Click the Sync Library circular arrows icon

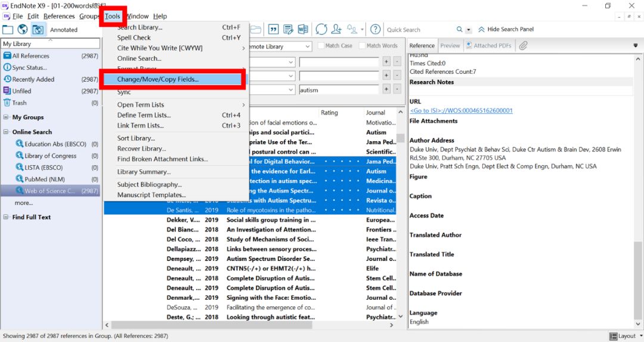click(x=321, y=29)
